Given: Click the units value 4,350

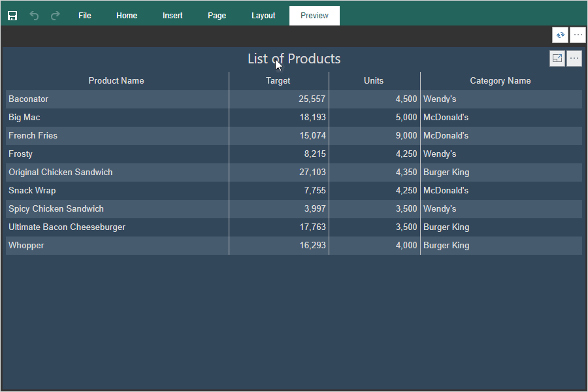Looking at the screenshot, I should (x=406, y=172).
